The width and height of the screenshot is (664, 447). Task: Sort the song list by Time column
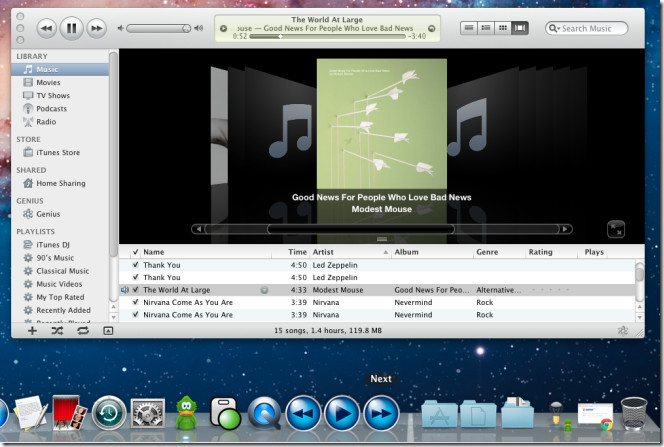pos(290,252)
